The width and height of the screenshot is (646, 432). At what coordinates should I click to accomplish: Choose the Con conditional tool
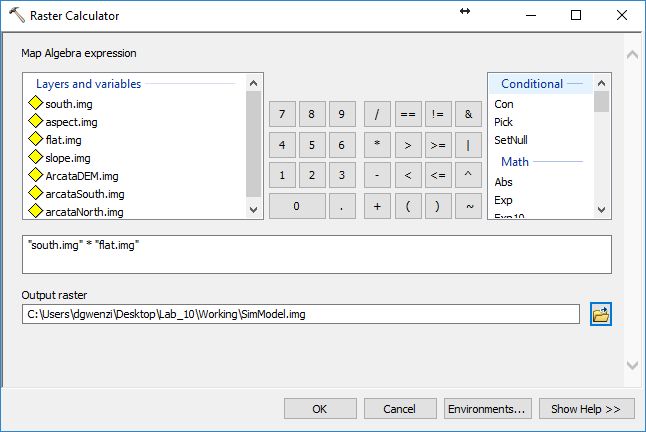click(504, 104)
